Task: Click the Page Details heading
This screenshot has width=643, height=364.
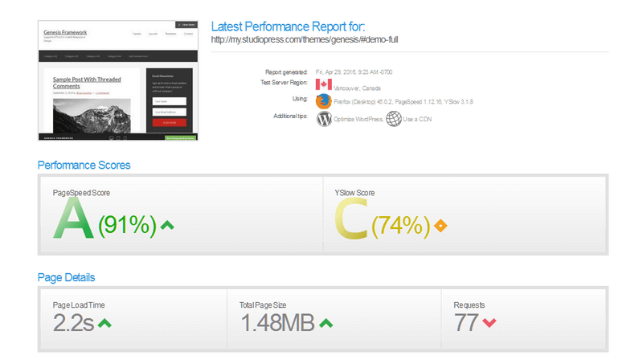Action: [66, 277]
